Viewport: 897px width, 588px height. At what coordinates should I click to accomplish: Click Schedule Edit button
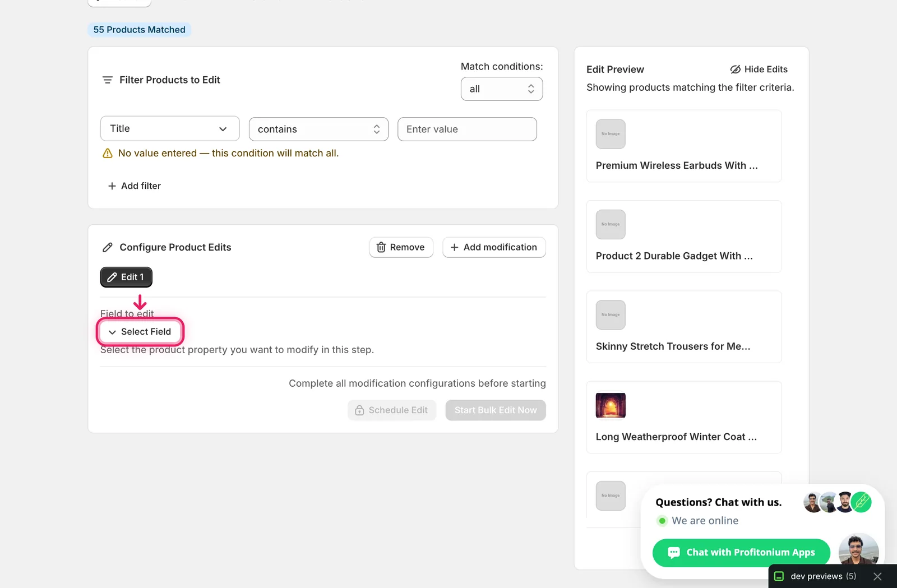click(392, 410)
